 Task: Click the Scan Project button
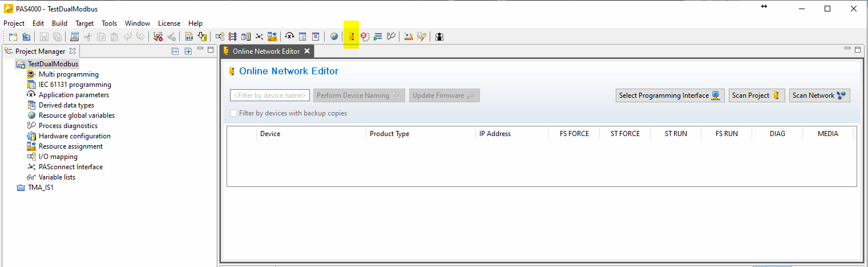coord(757,95)
